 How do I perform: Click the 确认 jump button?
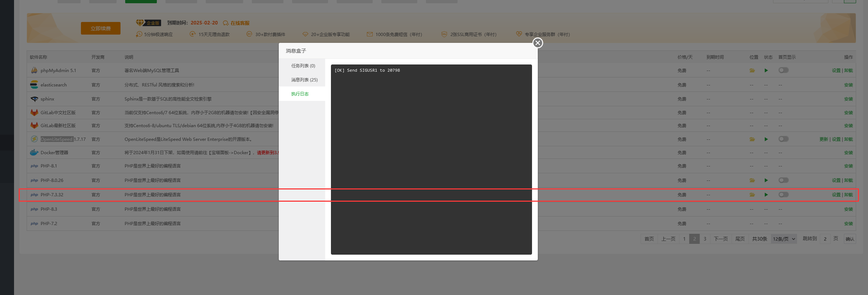click(x=850, y=239)
